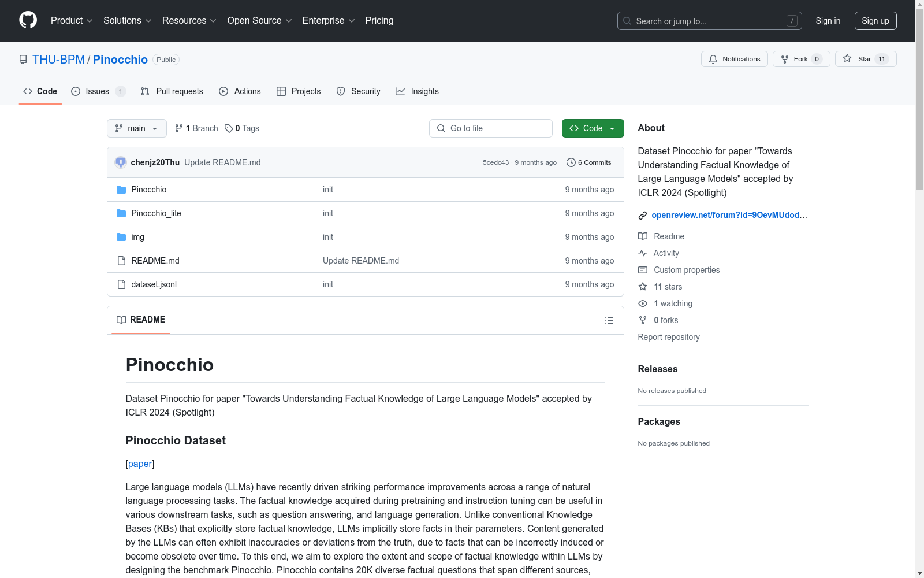Select the README tab header

[141, 320]
